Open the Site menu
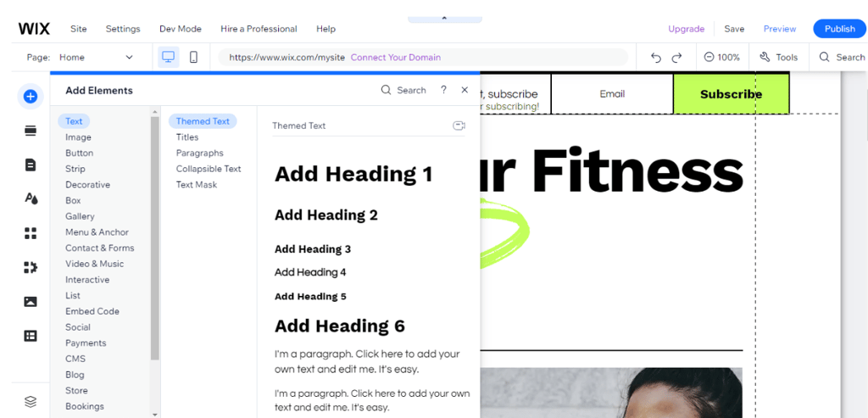 pos(79,29)
